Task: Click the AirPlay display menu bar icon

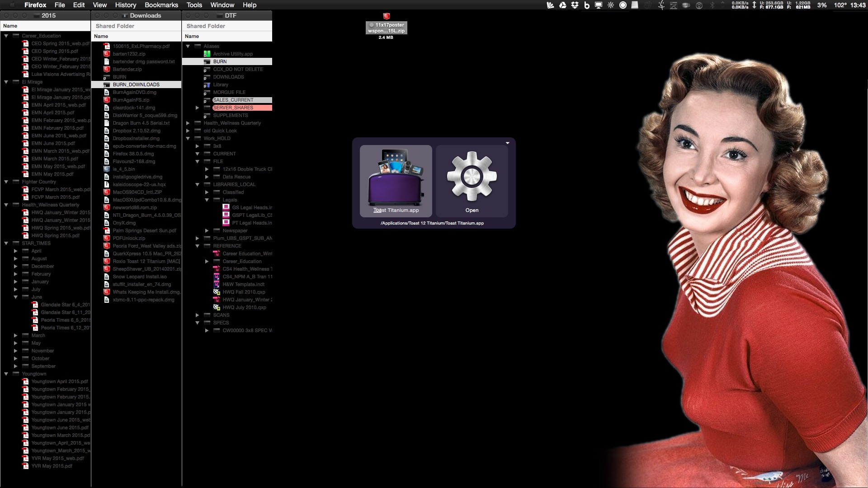Action: pyautogui.click(x=599, y=5)
